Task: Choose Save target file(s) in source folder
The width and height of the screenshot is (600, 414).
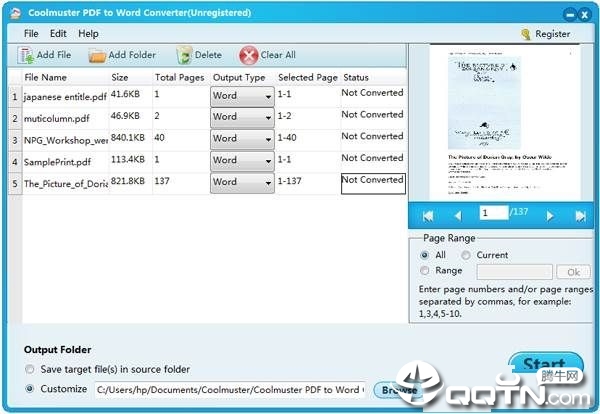Action: tap(29, 369)
